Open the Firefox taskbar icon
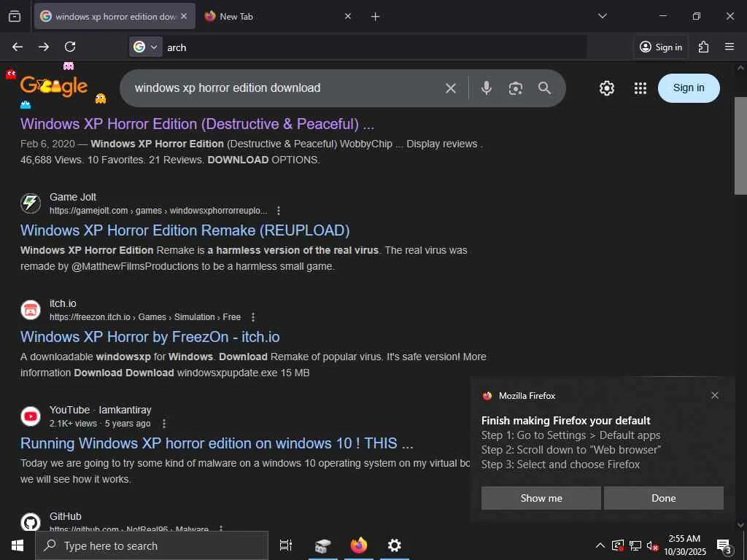Viewport: 747px width, 560px height. (359, 545)
